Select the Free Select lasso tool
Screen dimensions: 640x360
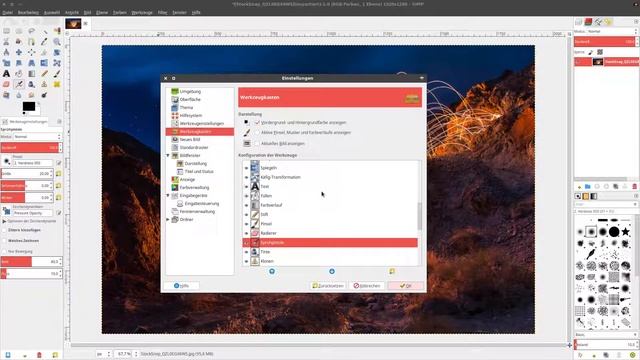click(31, 31)
